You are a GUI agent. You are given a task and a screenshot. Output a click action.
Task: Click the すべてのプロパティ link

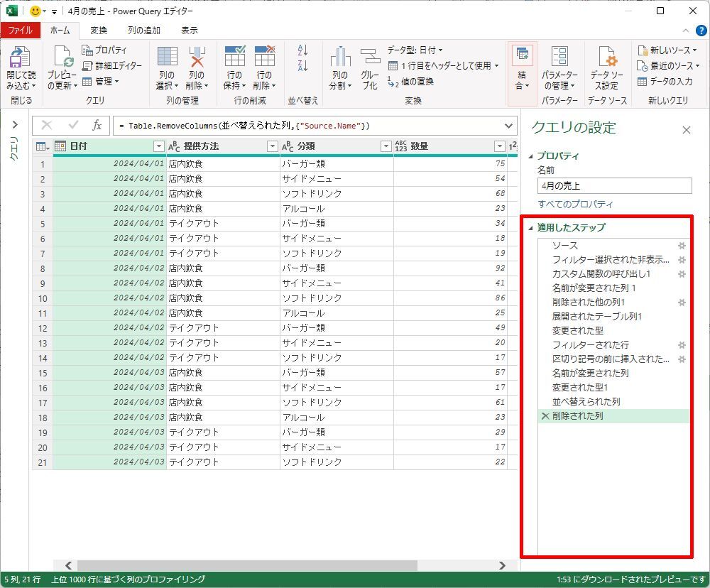[575, 205]
